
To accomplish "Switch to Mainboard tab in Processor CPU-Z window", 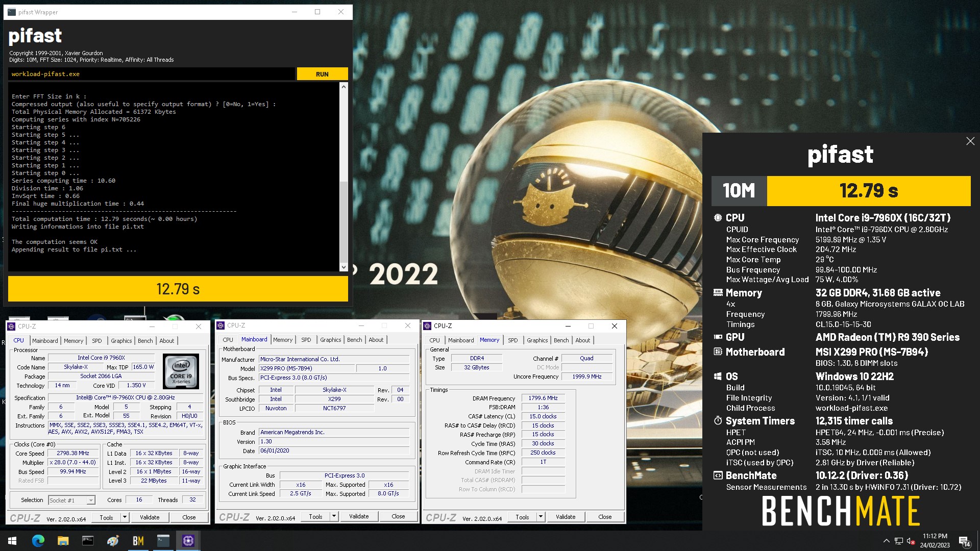I will [45, 341].
